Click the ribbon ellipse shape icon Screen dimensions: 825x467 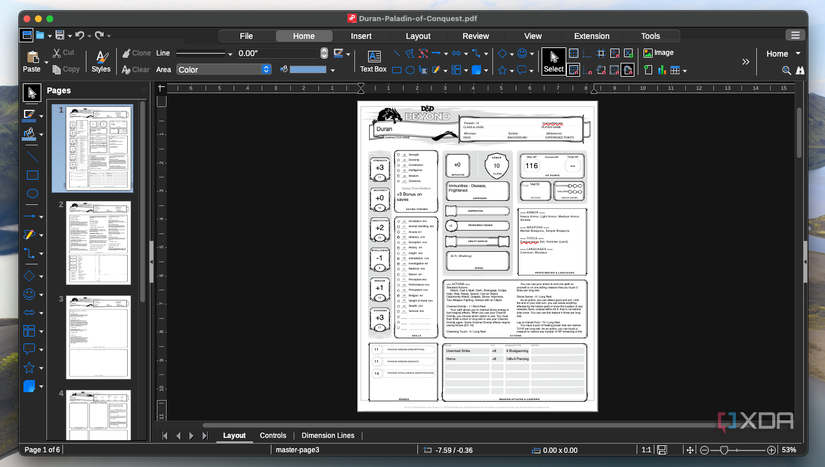[x=410, y=70]
